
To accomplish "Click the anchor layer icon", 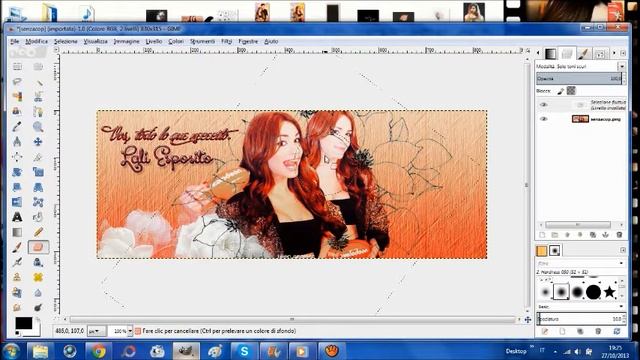I will tap(606, 235).
